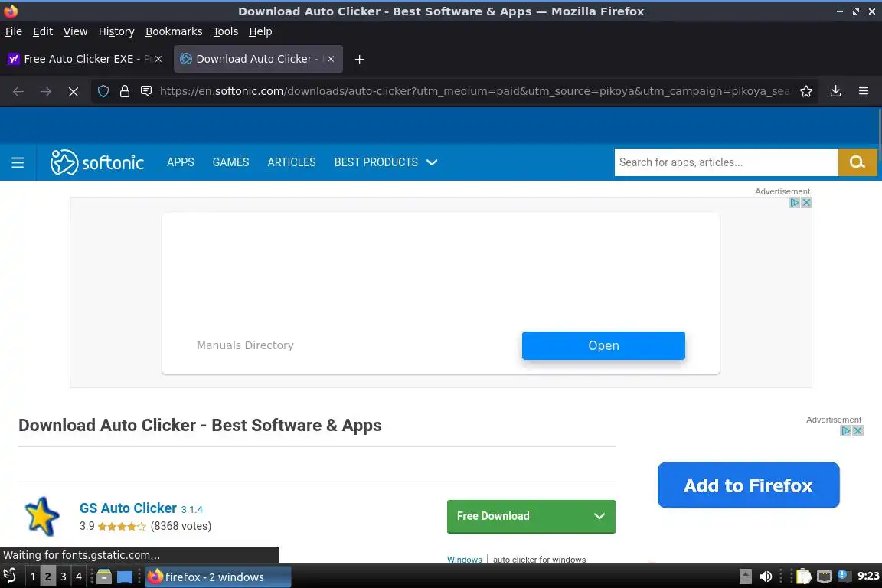Viewport: 882px width, 588px height.
Task: Go to Softonic APPS section
Action: point(181,162)
